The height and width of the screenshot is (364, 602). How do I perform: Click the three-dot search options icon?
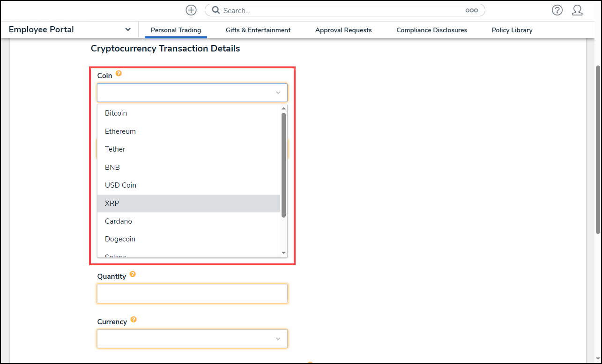pos(471,10)
